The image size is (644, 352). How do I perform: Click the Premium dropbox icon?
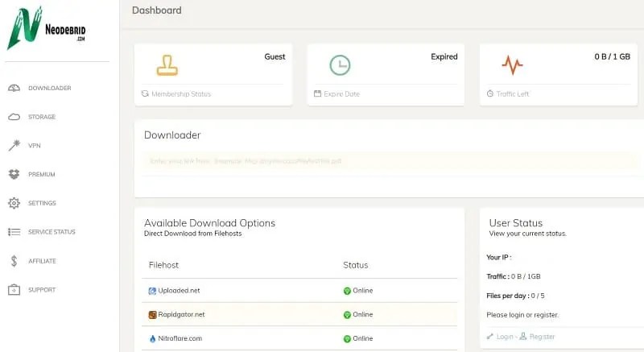coord(14,174)
